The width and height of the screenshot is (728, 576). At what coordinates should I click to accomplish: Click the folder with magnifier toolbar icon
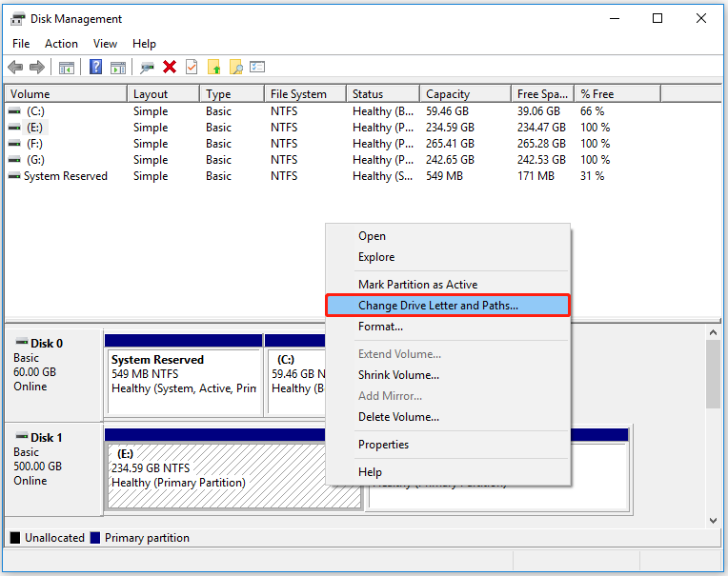tap(236, 68)
